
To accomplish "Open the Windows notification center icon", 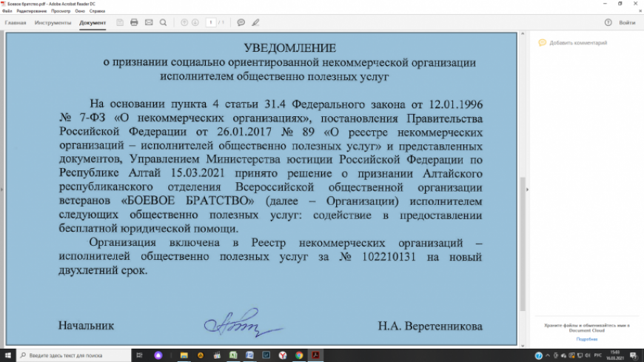I will tap(634, 355).
